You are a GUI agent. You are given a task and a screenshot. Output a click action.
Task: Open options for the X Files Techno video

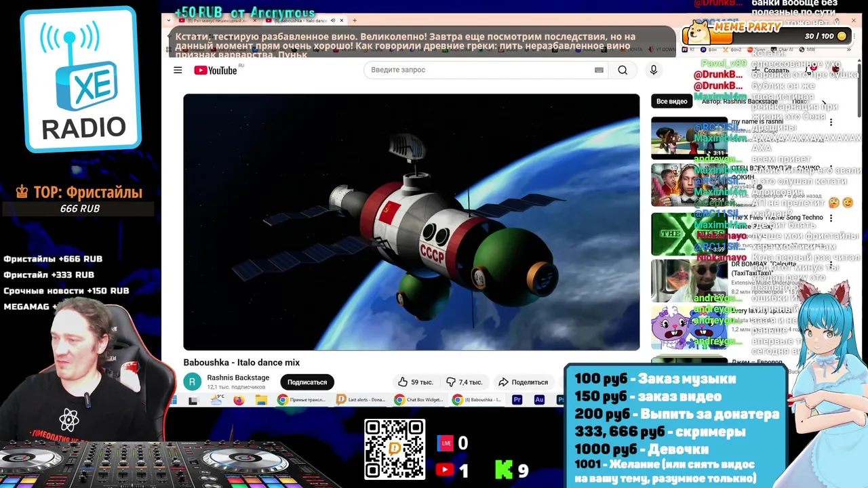831,218
